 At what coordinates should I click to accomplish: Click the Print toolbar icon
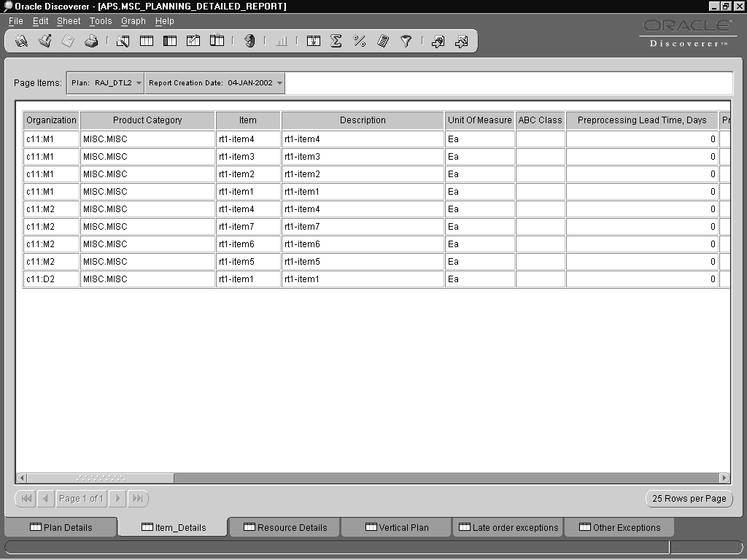click(x=91, y=42)
